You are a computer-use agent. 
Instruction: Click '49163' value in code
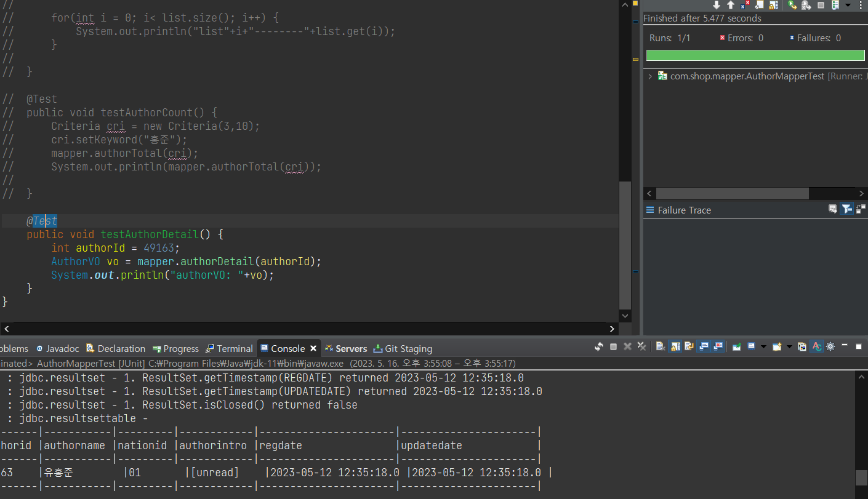click(x=159, y=248)
